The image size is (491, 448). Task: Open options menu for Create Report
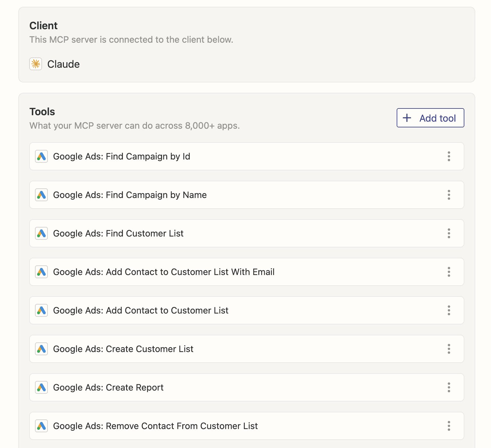tap(449, 387)
